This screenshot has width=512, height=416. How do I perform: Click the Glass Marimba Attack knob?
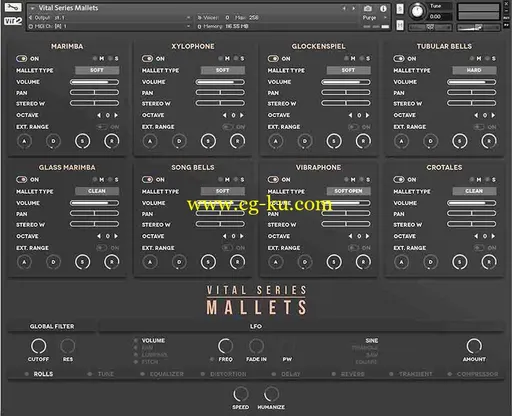point(24,262)
